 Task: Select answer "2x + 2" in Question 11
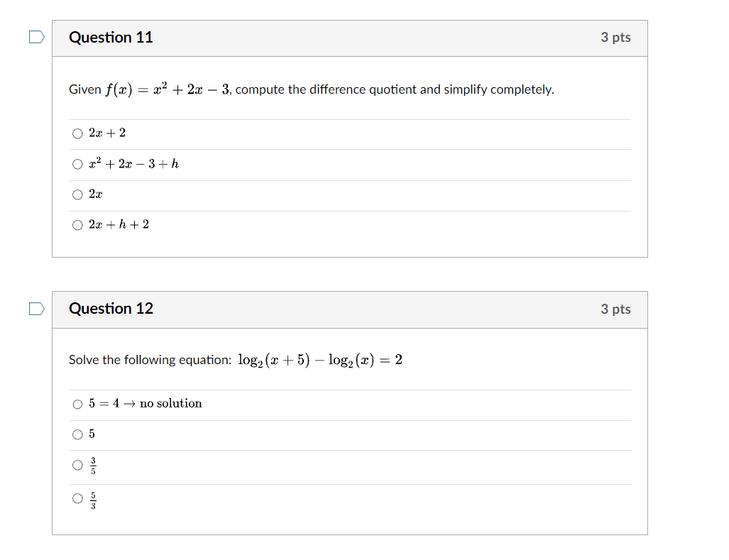click(x=77, y=133)
